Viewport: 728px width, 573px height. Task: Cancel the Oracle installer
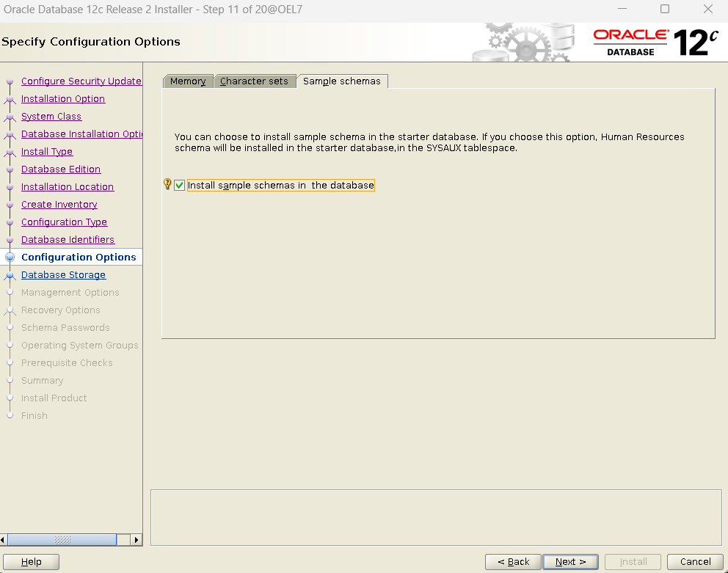click(695, 562)
